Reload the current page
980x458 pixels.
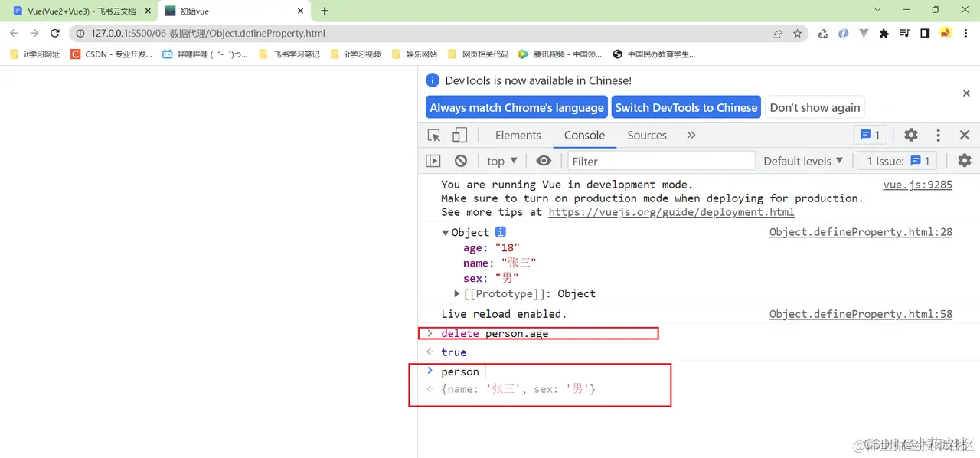(x=55, y=34)
